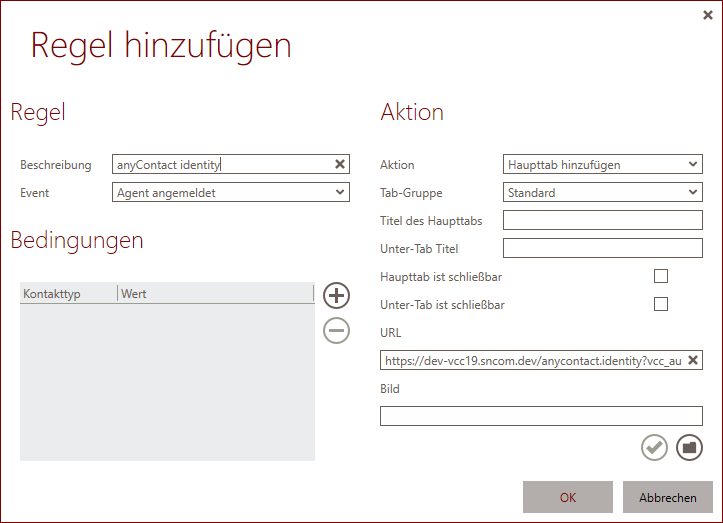Expand the Aktion dropdown
This screenshot has width=723, height=523.
pyautogui.click(x=602, y=164)
